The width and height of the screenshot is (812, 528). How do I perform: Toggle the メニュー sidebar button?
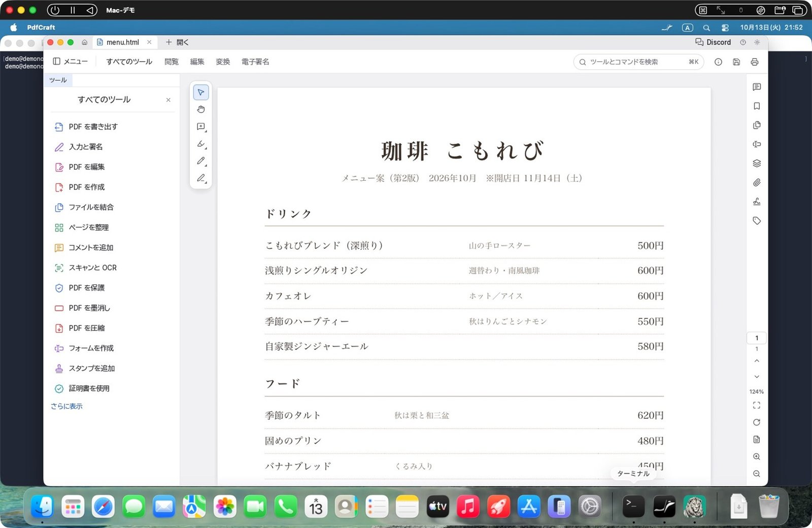(71, 61)
